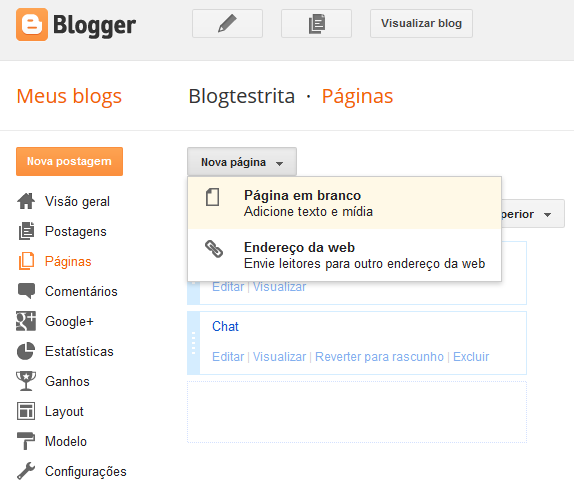Click the Postagens documents icon
Screen dimensions: 574x487
26,231
